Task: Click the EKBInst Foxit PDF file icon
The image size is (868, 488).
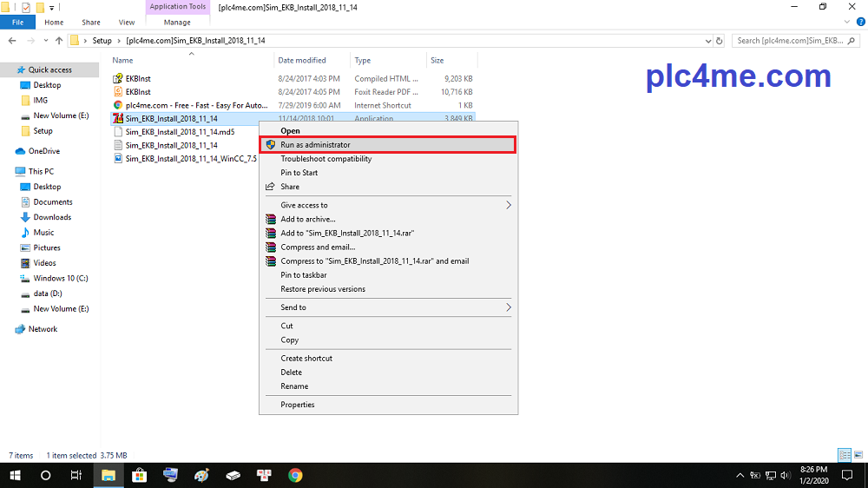Action: click(x=118, y=91)
